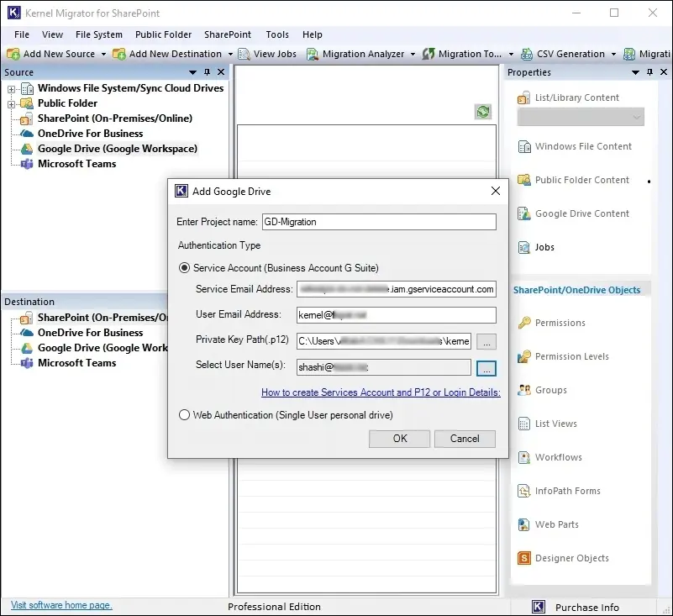Select the Service Account radio button
The width and height of the screenshot is (673, 616).
pos(185,268)
